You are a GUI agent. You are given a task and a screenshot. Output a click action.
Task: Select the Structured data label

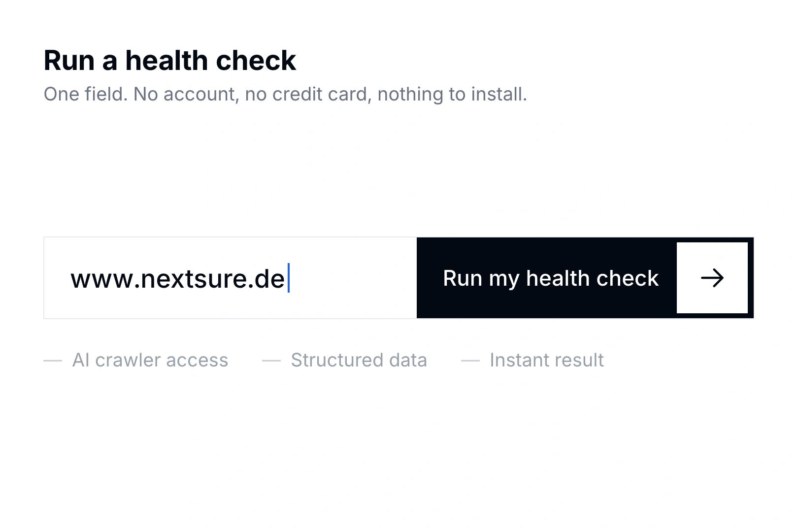[x=359, y=360]
